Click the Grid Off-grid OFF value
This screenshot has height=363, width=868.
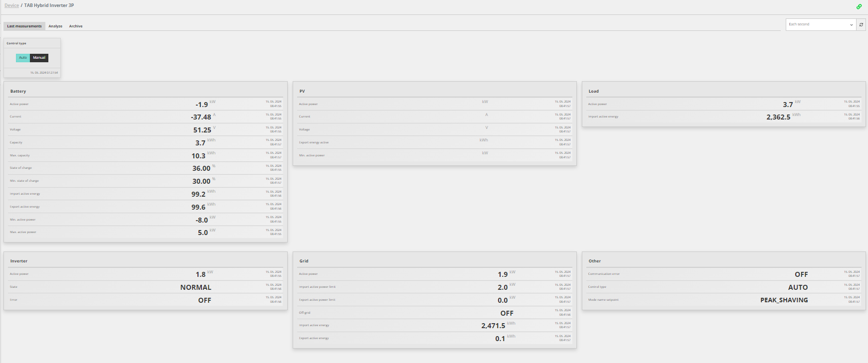pos(507,313)
